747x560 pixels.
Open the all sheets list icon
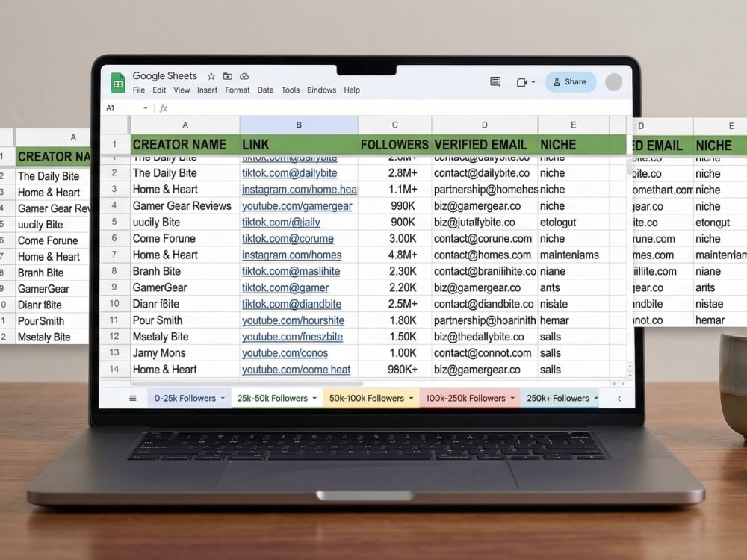[133, 399]
